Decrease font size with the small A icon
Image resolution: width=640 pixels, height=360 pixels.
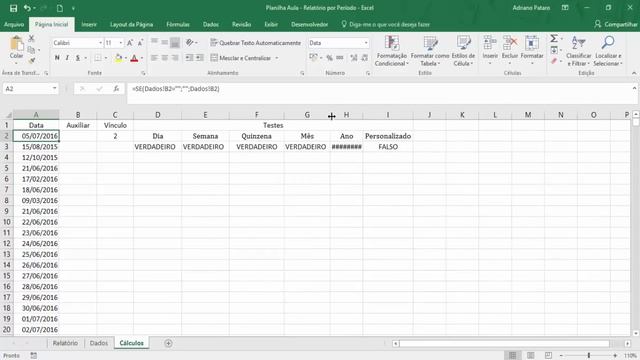tap(140, 43)
